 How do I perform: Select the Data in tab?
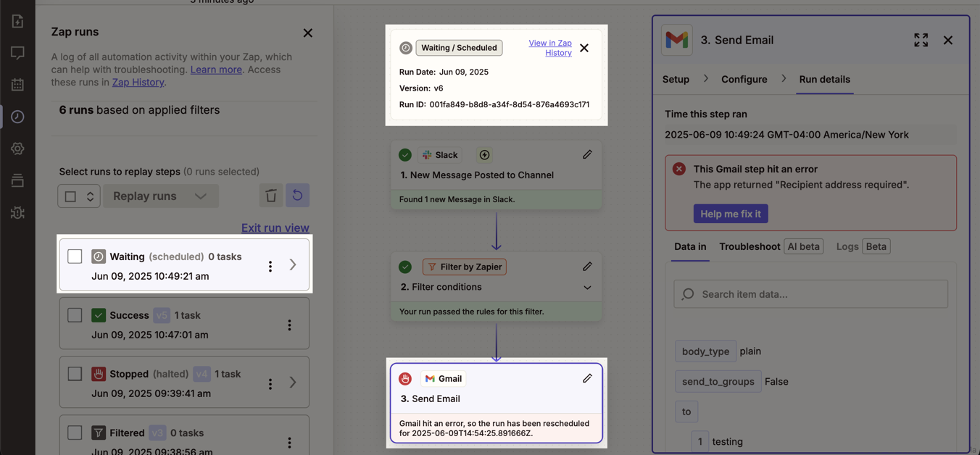(x=690, y=246)
